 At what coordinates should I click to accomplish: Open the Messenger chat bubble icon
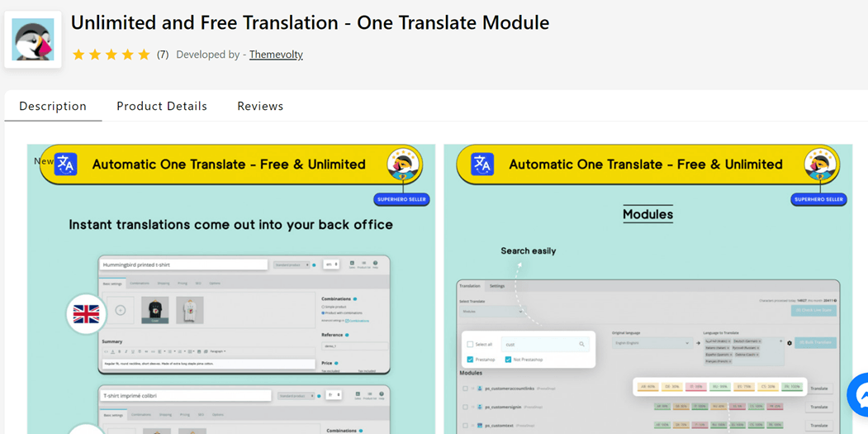[x=860, y=396]
